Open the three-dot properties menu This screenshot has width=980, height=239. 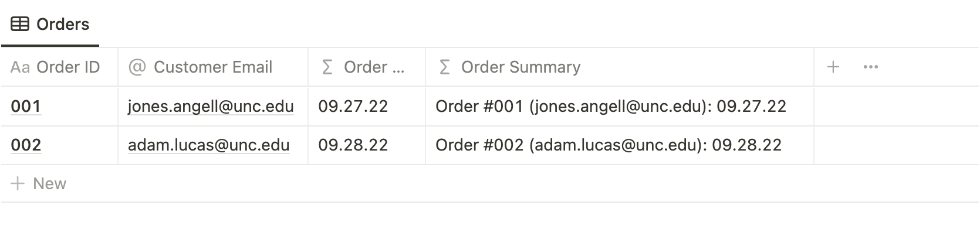tap(871, 67)
